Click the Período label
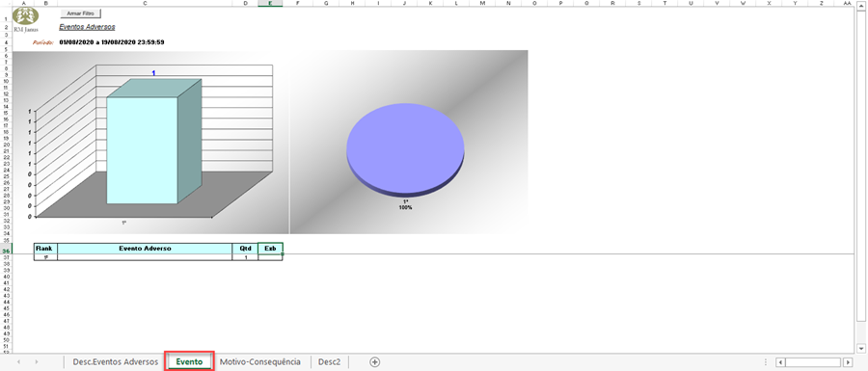Viewport: 868px width, 371px height. point(43,42)
